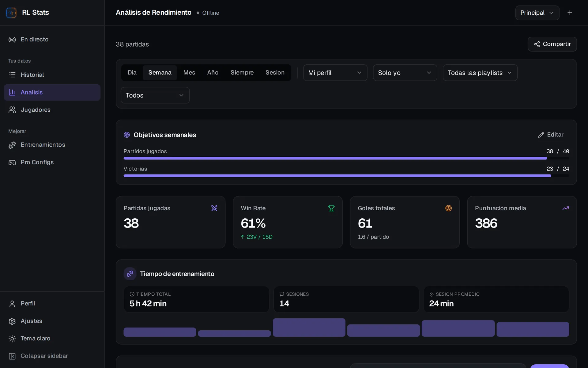The width and height of the screenshot is (588, 368).
Task: Choose the Siempre time range tab
Action: click(242, 73)
